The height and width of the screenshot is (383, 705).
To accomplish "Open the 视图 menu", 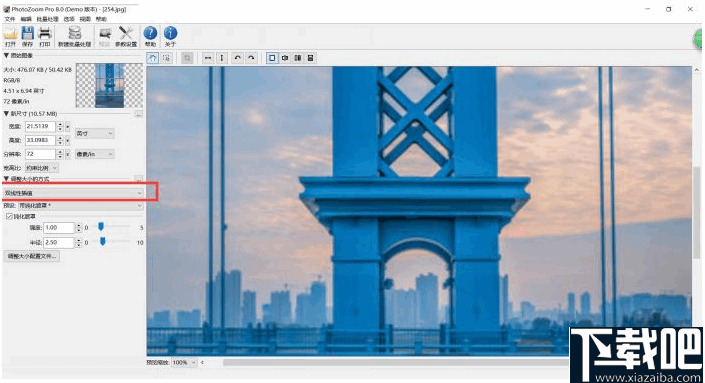I will [85, 19].
